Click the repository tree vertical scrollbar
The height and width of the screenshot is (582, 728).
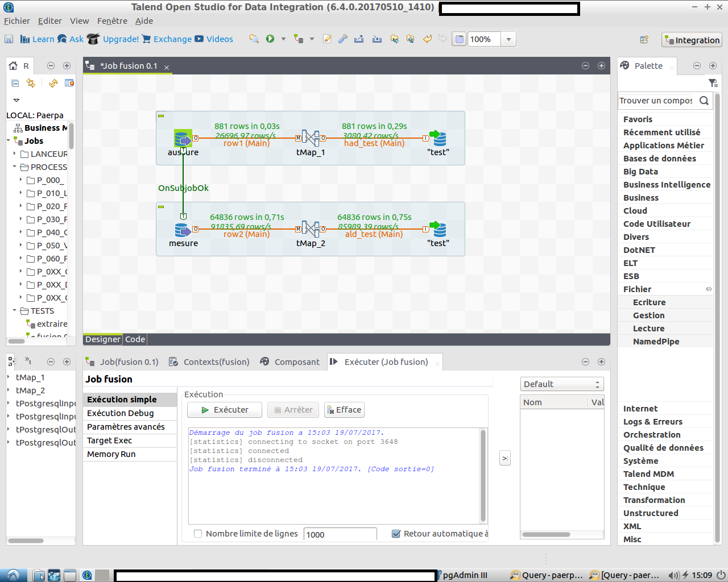(71, 135)
